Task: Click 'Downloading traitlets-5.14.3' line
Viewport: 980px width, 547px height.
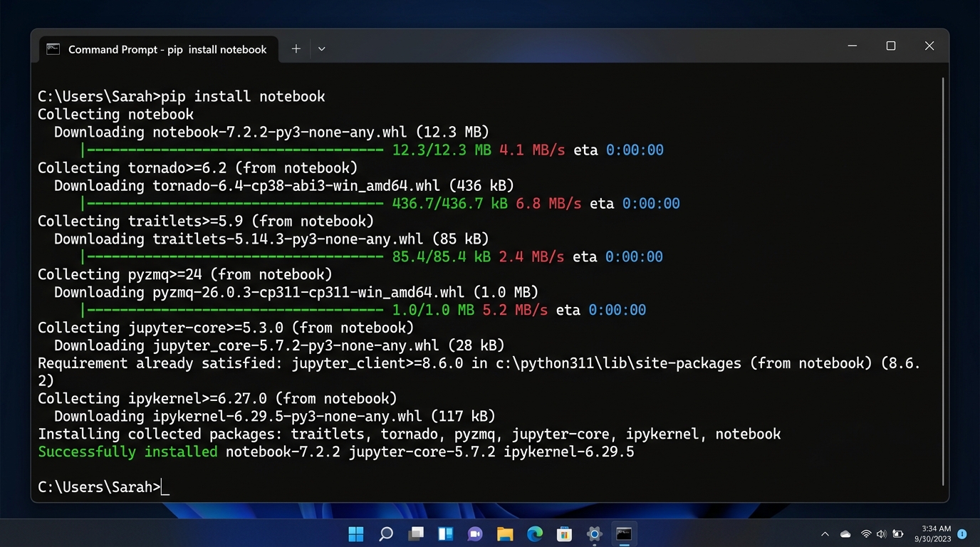Action: pyautogui.click(x=271, y=239)
